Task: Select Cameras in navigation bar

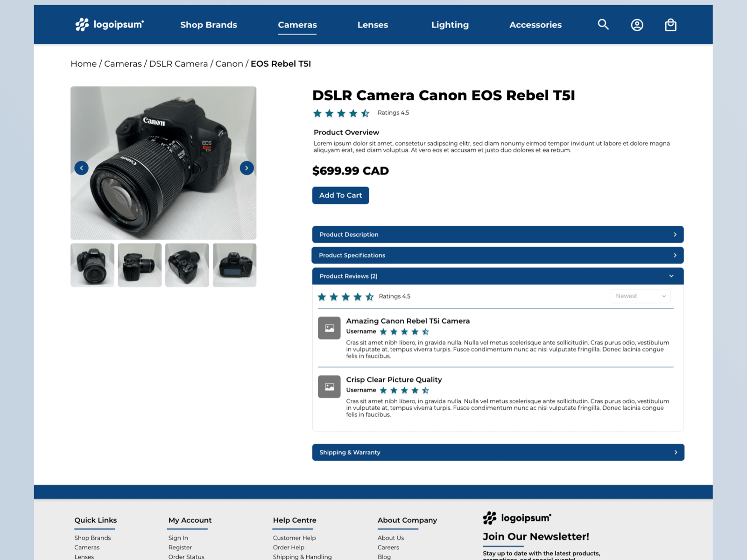Action: (x=297, y=25)
